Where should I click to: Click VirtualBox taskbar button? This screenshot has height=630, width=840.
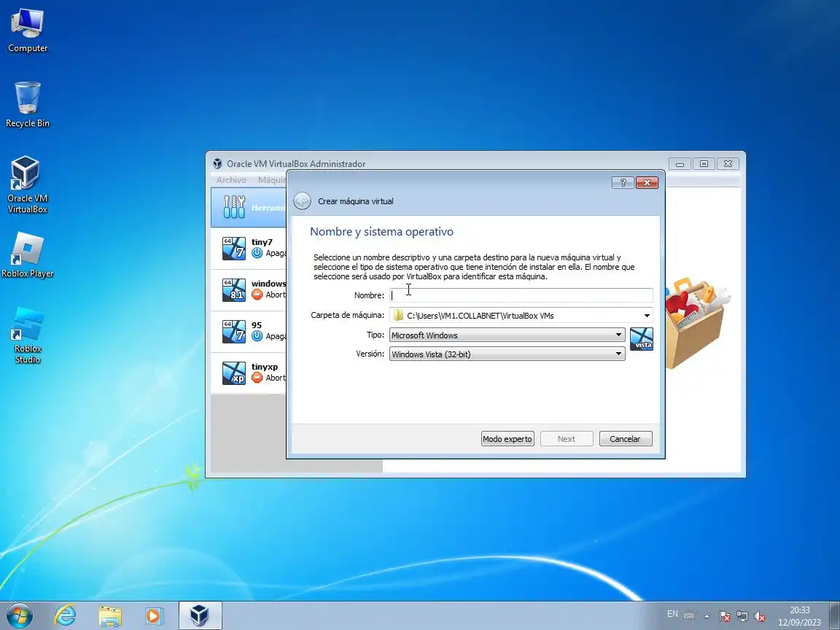(x=200, y=615)
